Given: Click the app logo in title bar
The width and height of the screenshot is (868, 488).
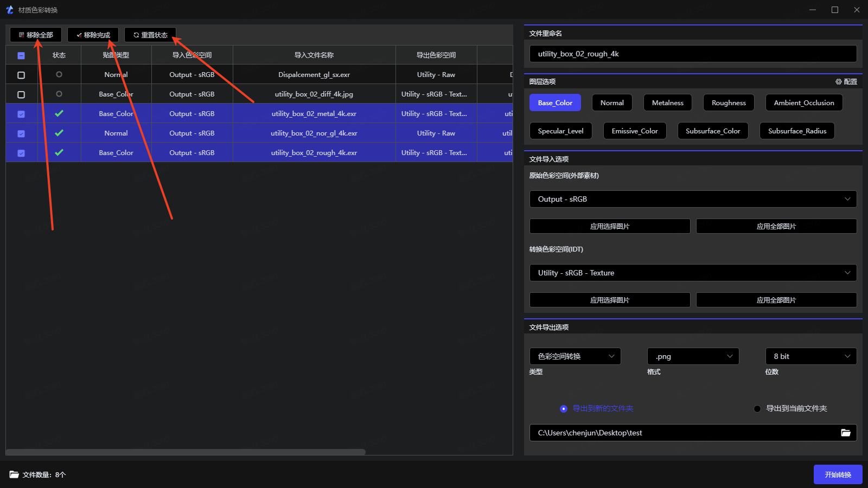Looking at the screenshot, I should 9,10.
